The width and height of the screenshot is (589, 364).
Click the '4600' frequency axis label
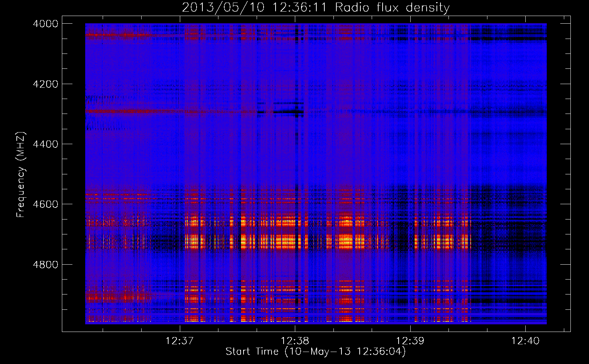[x=46, y=204]
